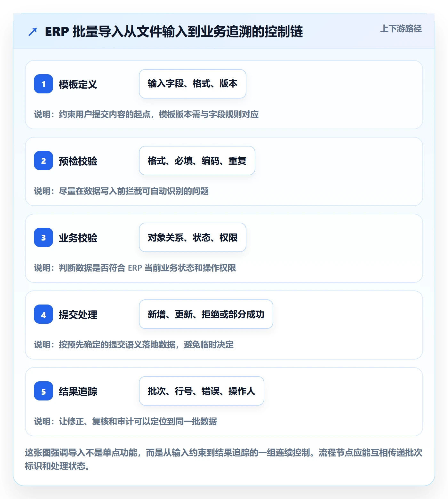Select the step 2 number badge
Viewport: 448px width, 499px height.
click(x=44, y=161)
